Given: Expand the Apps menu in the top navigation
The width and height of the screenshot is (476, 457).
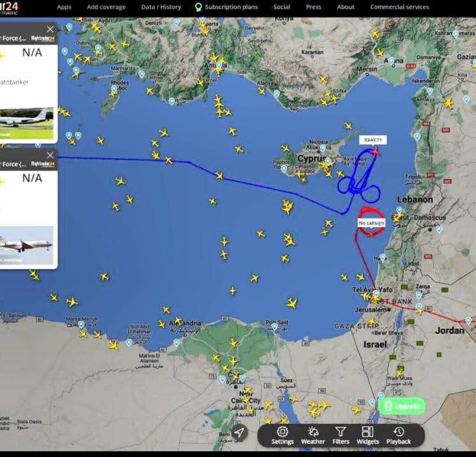Looking at the screenshot, I should 64,7.
